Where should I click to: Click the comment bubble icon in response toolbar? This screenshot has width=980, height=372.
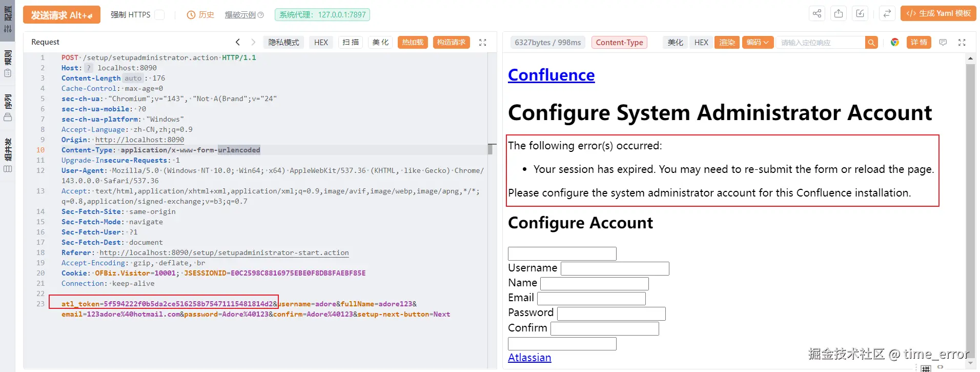click(x=943, y=43)
